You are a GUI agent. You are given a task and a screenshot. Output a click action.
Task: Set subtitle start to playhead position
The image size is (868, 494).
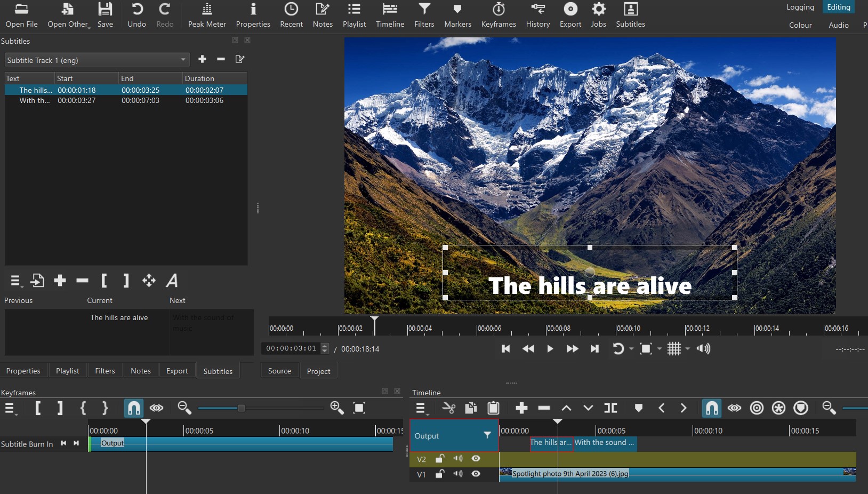click(105, 281)
